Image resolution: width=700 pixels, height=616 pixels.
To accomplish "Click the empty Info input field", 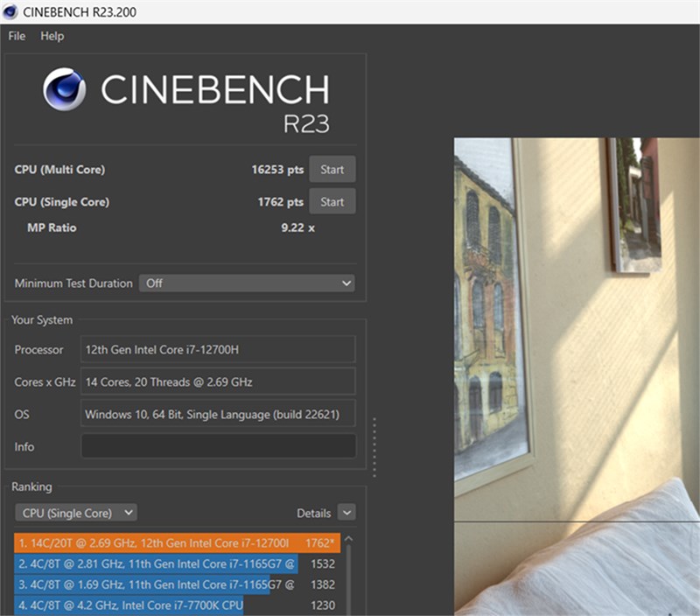I will (218, 446).
